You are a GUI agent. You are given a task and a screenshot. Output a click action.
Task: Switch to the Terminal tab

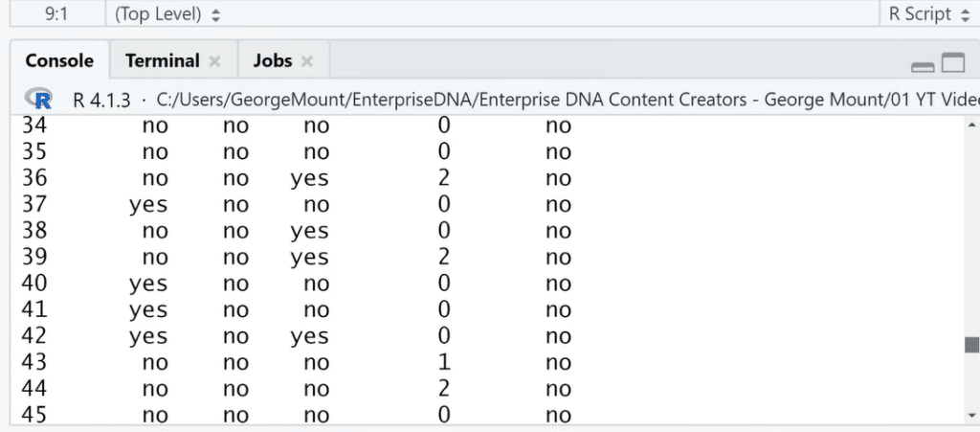[x=163, y=60]
